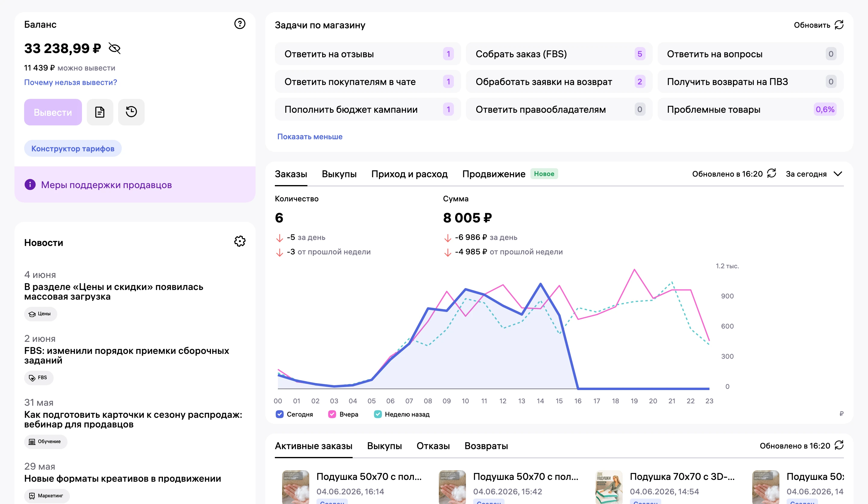Open the Возвраты orders tab

pyautogui.click(x=486, y=446)
